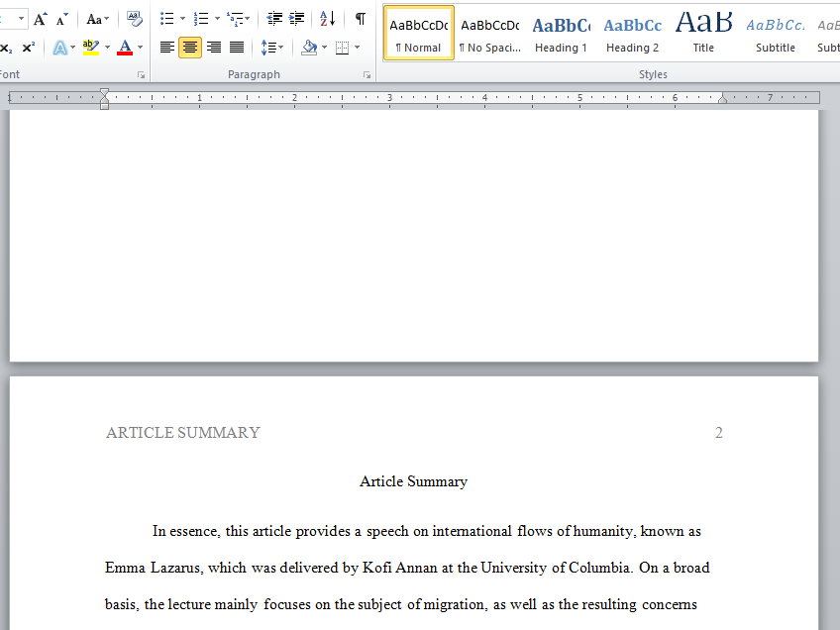The image size is (840, 630).
Task: Open the Text Highlight Color dropdown arrow
Action: pyautogui.click(x=107, y=48)
